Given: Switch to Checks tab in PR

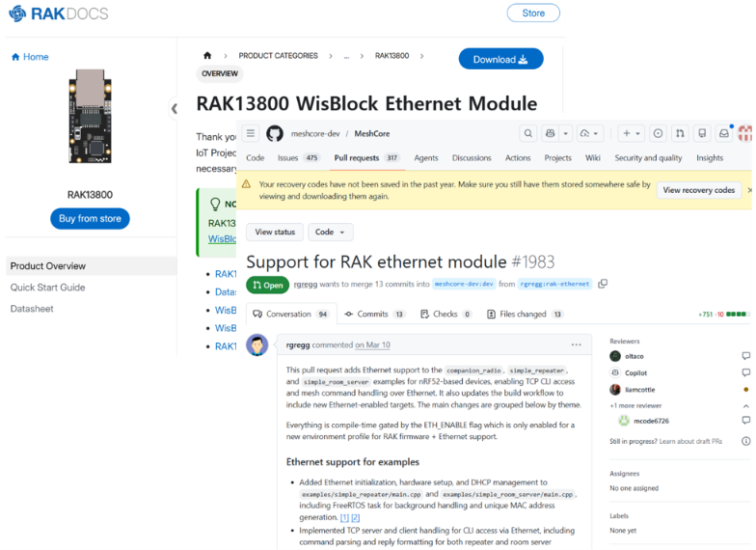Looking at the screenshot, I should 445,315.
